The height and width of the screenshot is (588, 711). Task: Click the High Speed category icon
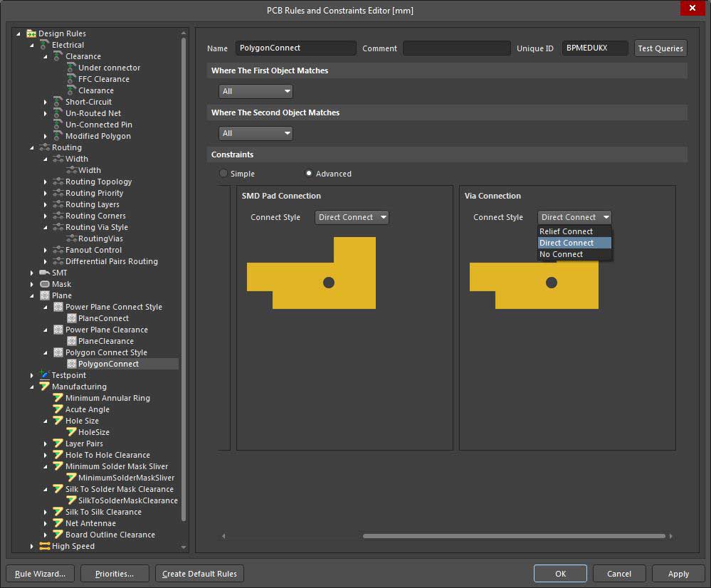pos(45,546)
